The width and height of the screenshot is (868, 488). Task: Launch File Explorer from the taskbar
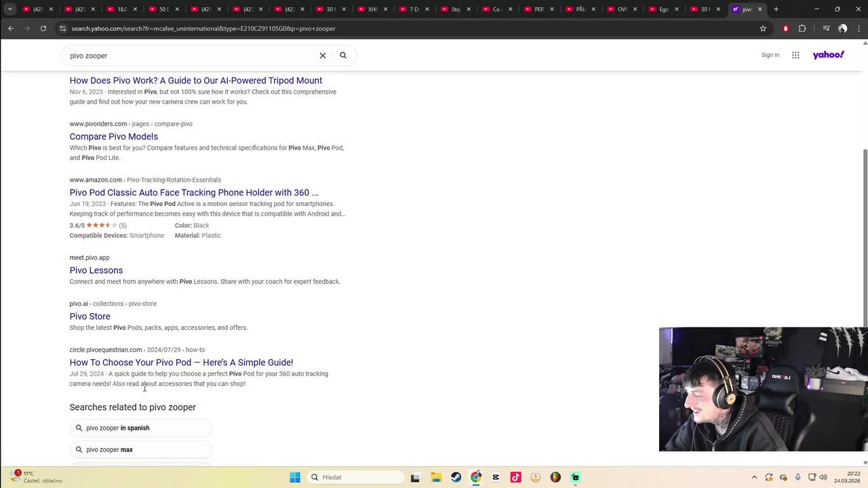(x=436, y=477)
